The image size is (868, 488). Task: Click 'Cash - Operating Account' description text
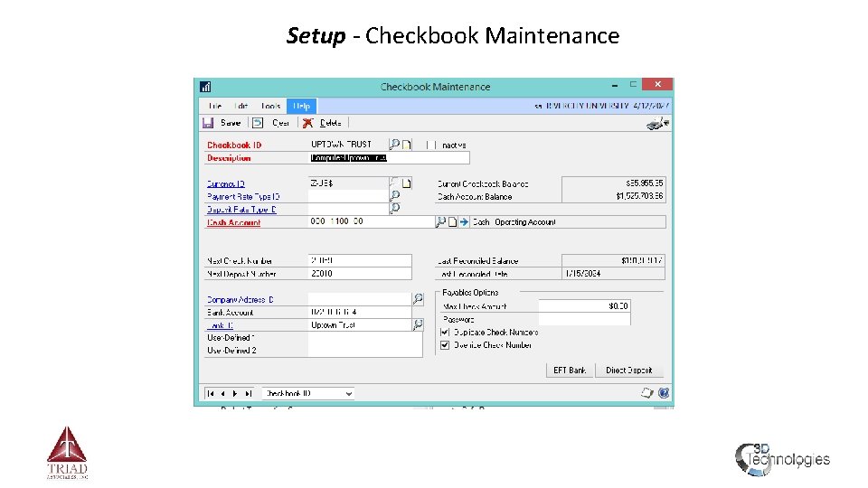click(x=514, y=222)
